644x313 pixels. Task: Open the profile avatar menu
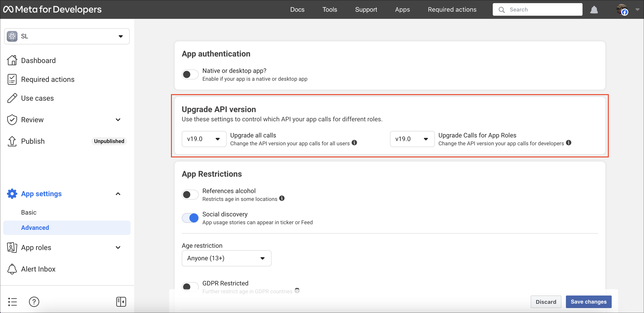(x=622, y=9)
